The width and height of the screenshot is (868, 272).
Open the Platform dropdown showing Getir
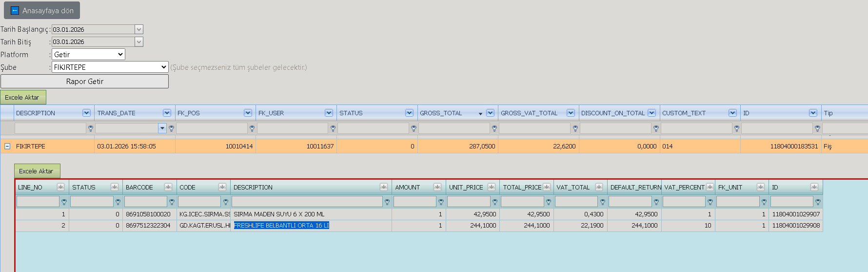pyautogui.click(x=88, y=54)
